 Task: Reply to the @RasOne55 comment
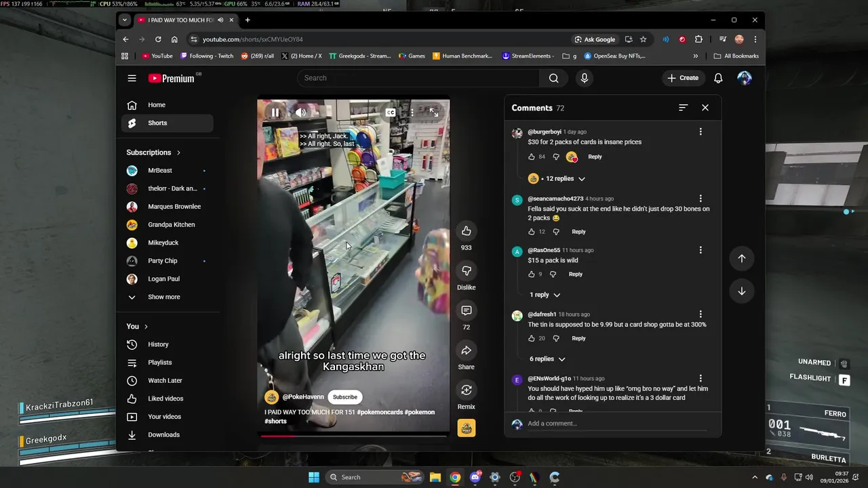(576, 274)
